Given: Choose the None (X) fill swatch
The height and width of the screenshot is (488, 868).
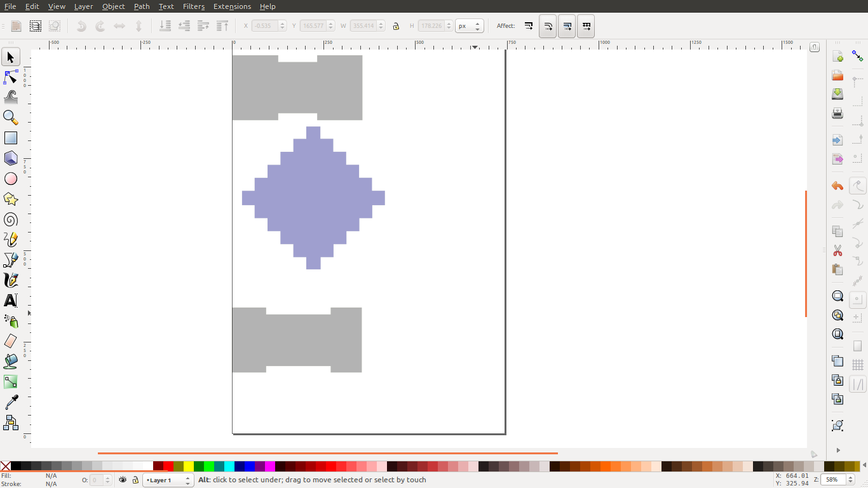Looking at the screenshot, I should pyautogui.click(x=6, y=466).
